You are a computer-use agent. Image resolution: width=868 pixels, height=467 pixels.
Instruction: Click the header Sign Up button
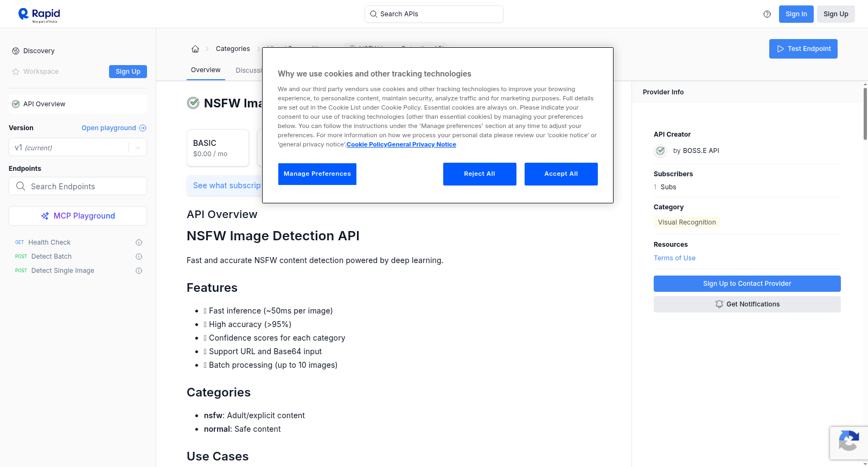coord(835,14)
